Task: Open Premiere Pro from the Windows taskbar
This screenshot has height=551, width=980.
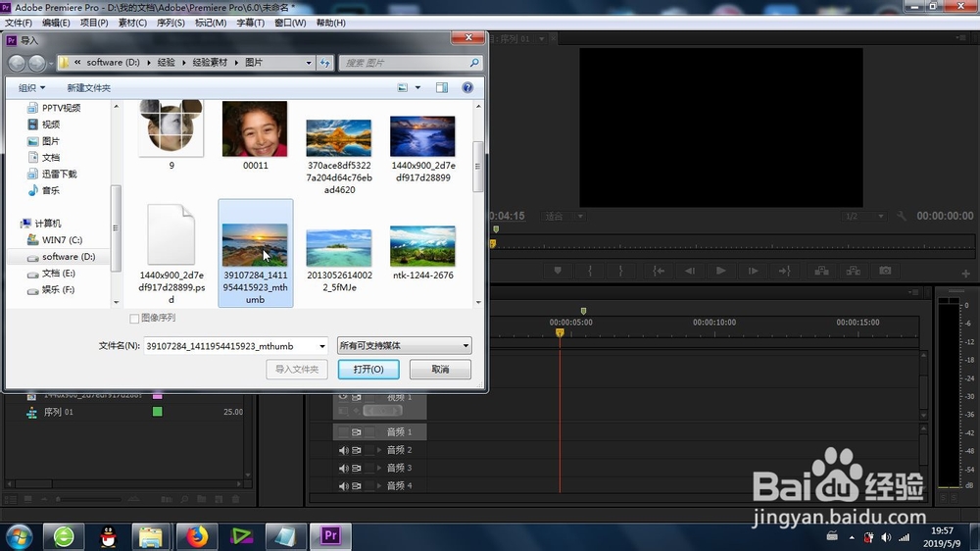Action: coord(330,536)
